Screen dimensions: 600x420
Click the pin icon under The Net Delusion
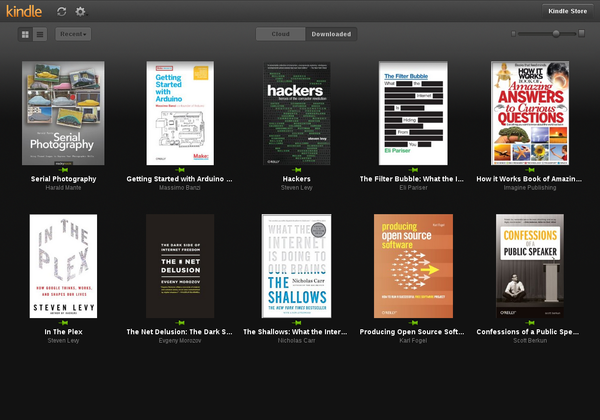(x=180, y=323)
